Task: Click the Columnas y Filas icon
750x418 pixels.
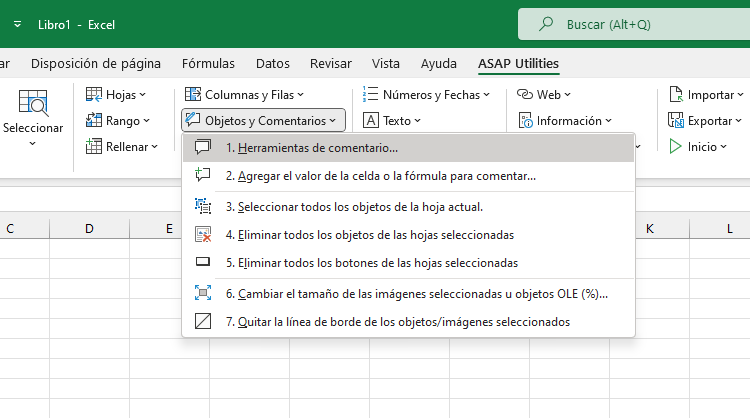Action: pos(193,95)
